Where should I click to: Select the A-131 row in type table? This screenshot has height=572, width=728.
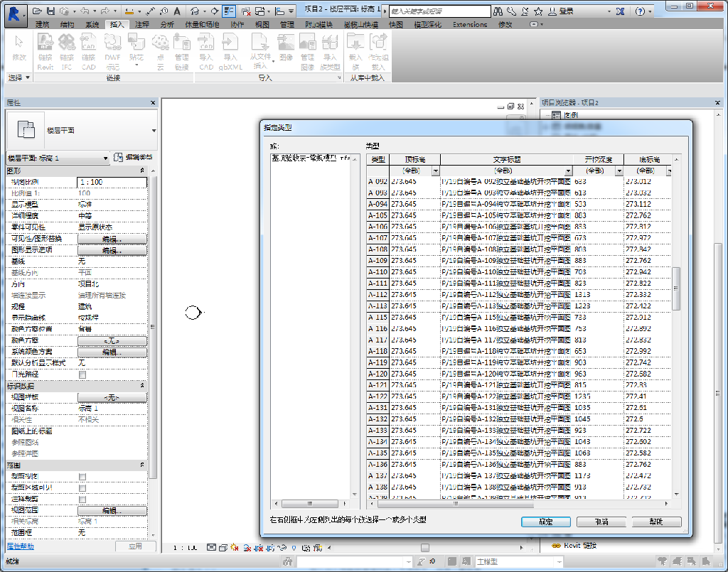pyautogui.click(x=518, y=408)
